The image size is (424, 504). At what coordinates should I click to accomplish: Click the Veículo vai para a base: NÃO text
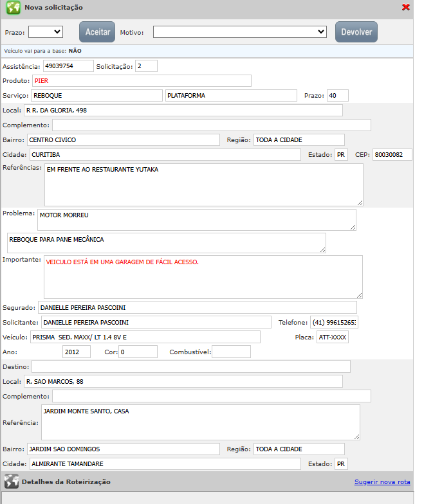click(42, 51)
